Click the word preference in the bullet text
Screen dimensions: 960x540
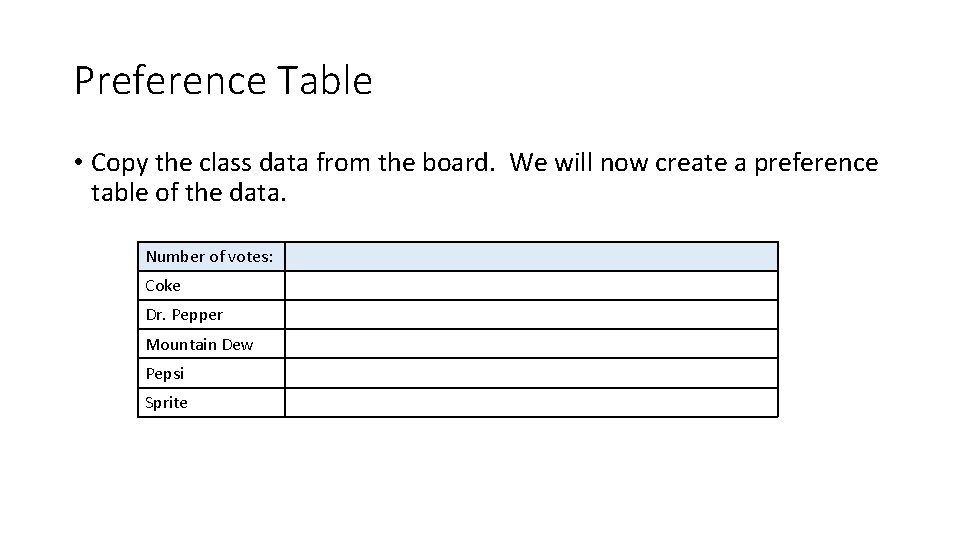pyautogui.click(x=816, y=164)
